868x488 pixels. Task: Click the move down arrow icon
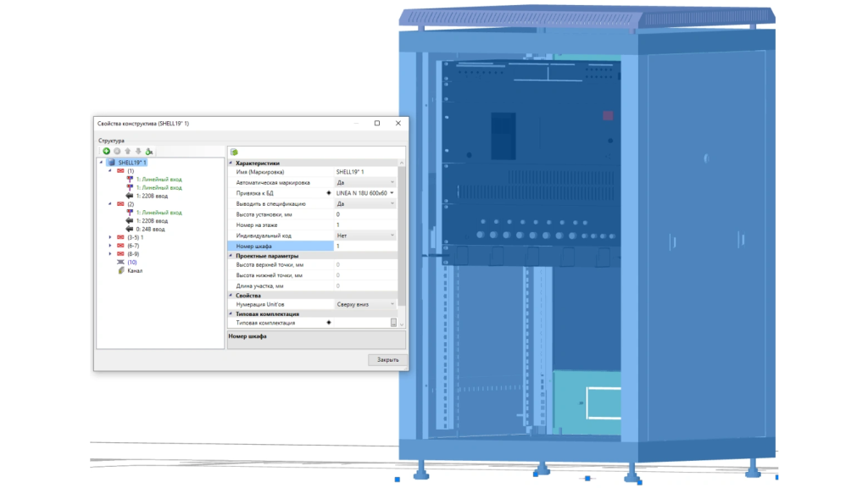[137, 151]
